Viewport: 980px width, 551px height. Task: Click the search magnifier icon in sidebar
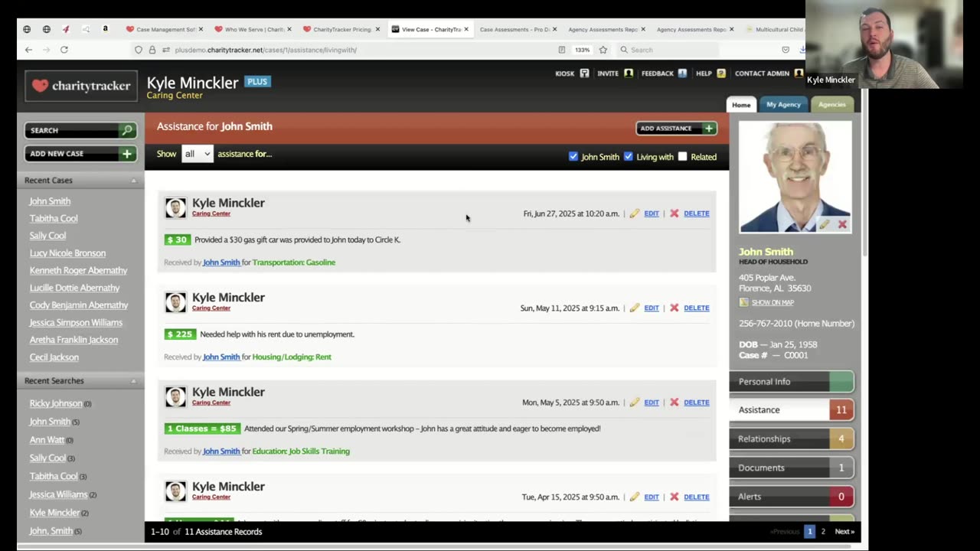coord(128,130)
